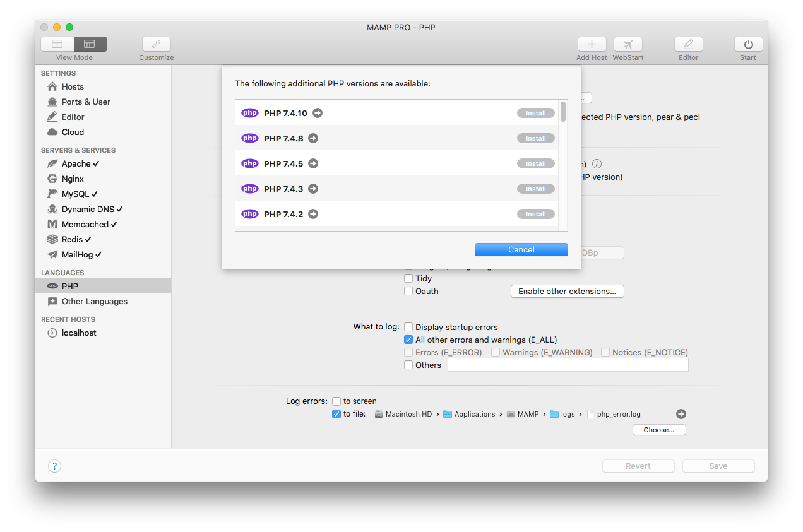Open Hosts settings in the sidebar
The width and height of the screenshot is (803, 532).
point(71,86)
